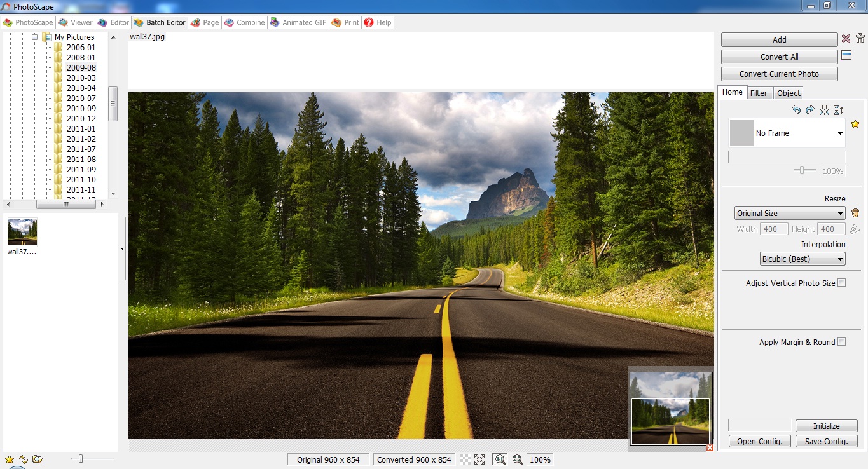Click the 1:1 actual size zoom icon
The image size is (868, 469).
500,459
